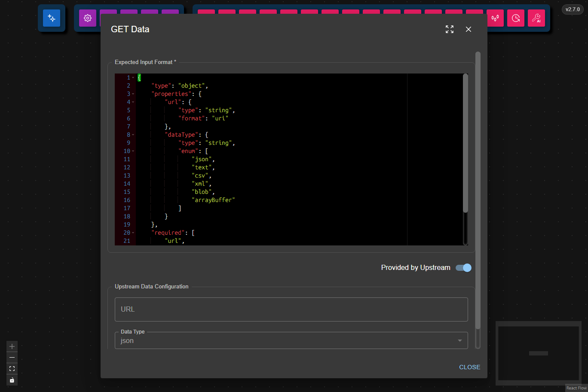Click the Expected Input Format label
The width and height of the screenshot is (588, 392).
click(145, 62)
